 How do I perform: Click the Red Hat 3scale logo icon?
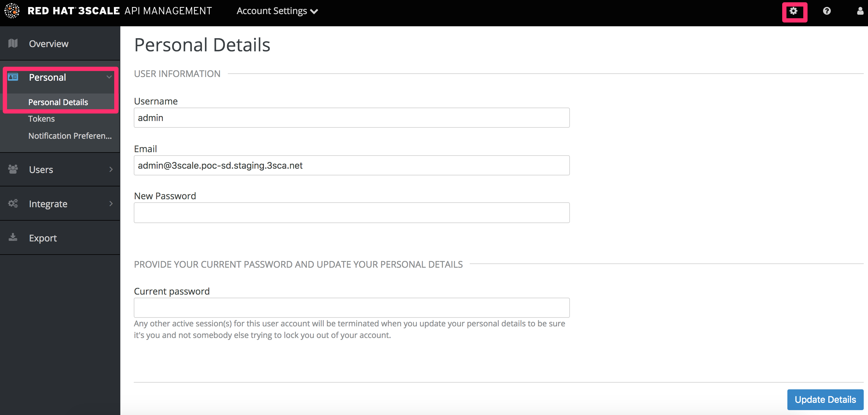(13, 10)
